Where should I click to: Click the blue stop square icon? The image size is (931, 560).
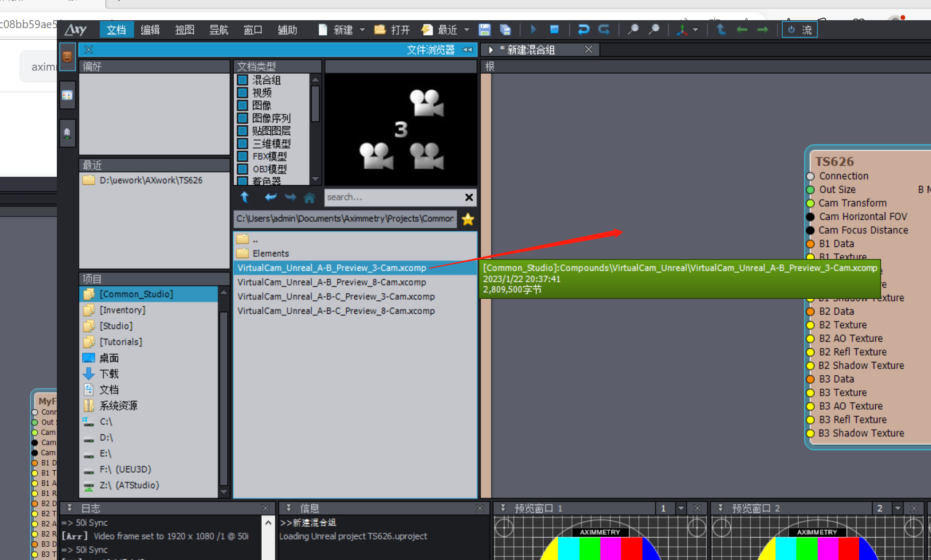click(554, 29)
